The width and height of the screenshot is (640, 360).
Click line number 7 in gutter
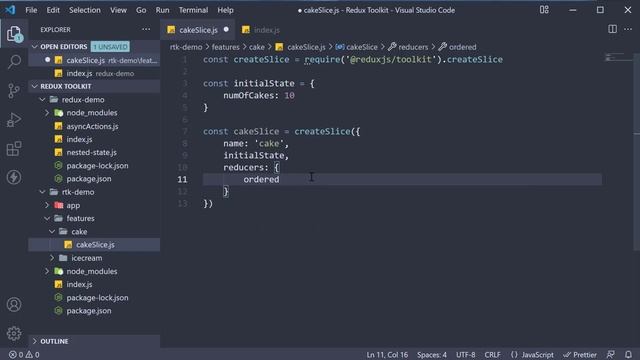(x=185, y=131)
